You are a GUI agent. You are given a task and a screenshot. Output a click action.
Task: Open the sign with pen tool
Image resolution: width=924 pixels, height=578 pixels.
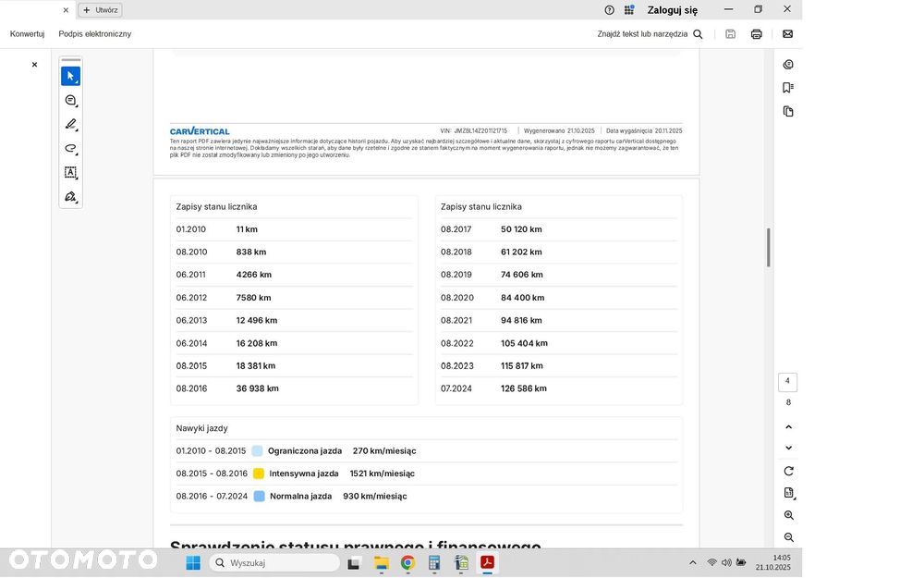click(x=71, y=196)
